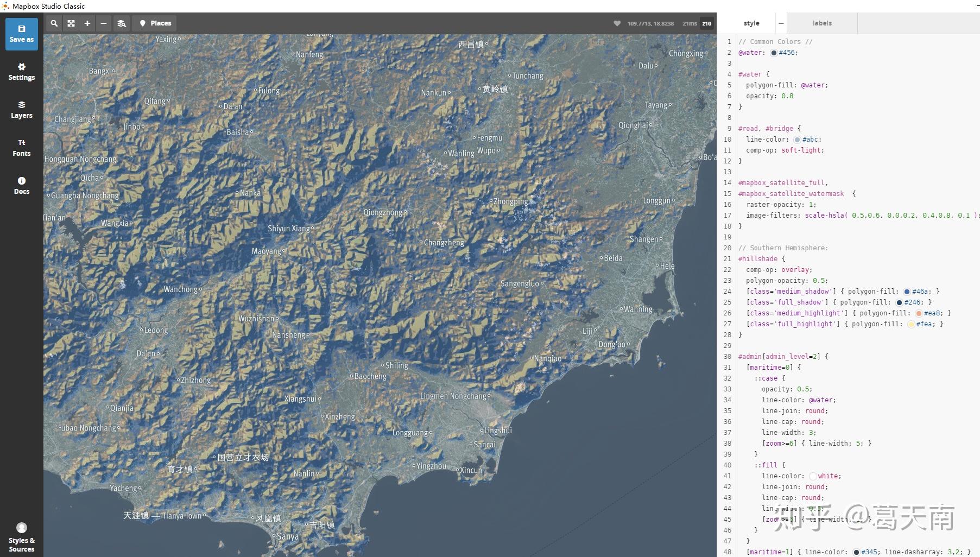The width and height of the screenshot is (980, 557).
Task: Click the heart bookmark icon
Action: tap(617, 23)
